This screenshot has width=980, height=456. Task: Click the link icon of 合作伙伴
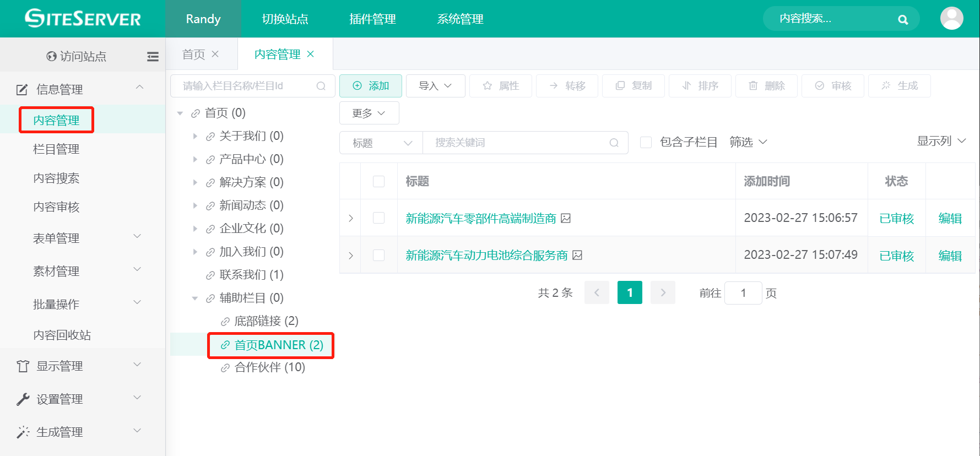[x=225, y=368]
